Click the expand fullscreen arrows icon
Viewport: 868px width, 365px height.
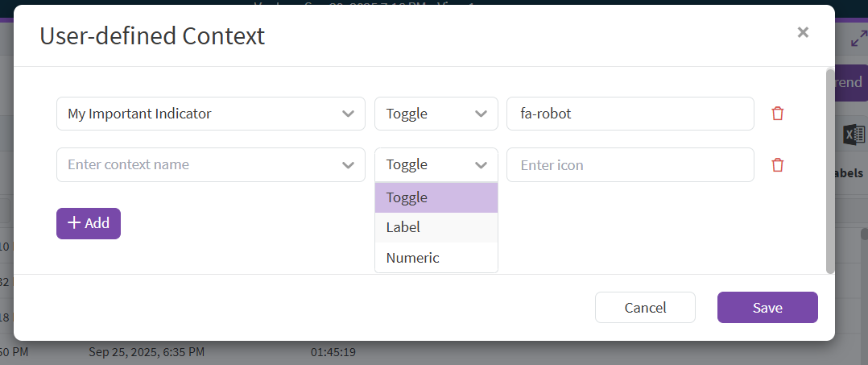pyautogui.click(x=858, y=39)
